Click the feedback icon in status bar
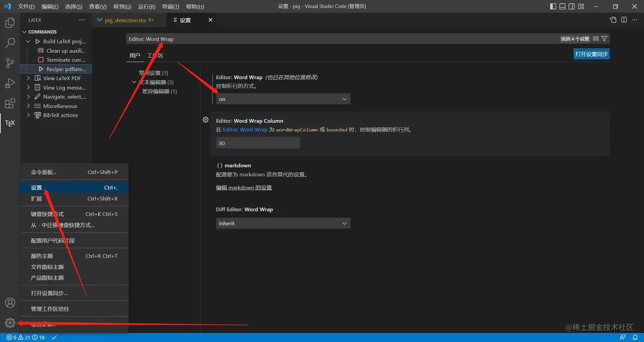 [x=623, y=337]
